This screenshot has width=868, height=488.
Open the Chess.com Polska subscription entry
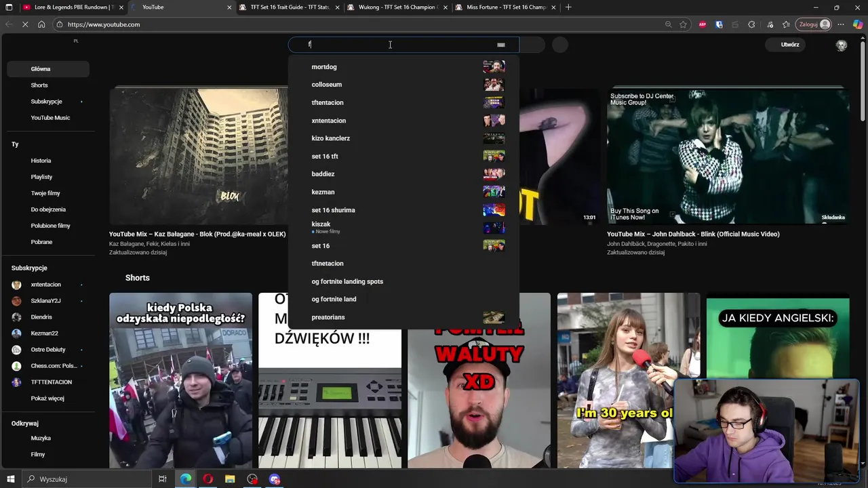pyautogui.click(x=47, y=366)
